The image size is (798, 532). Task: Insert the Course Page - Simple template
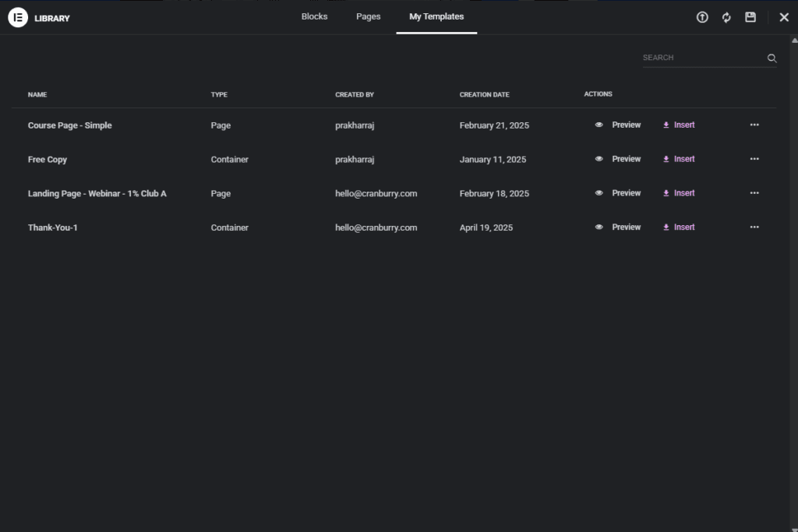click(x=679, y=125)
